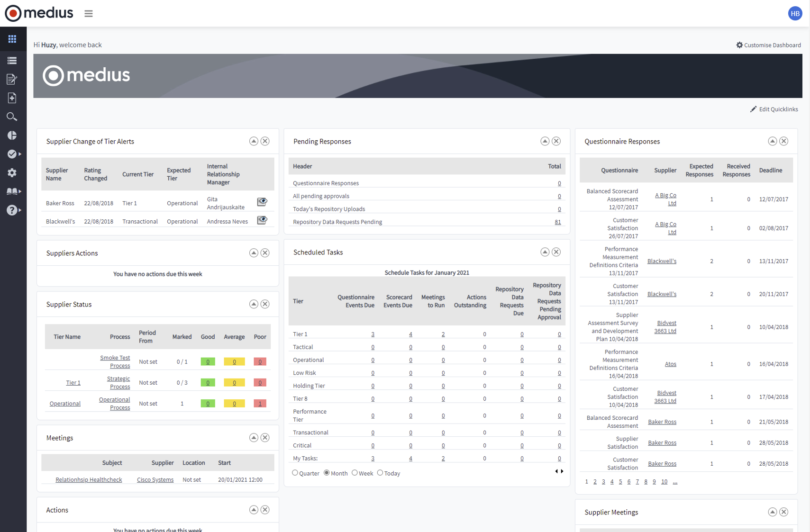Select the list view sidebar icon
810x532 pixels.
pyautogui.click(x=12, y=61)
